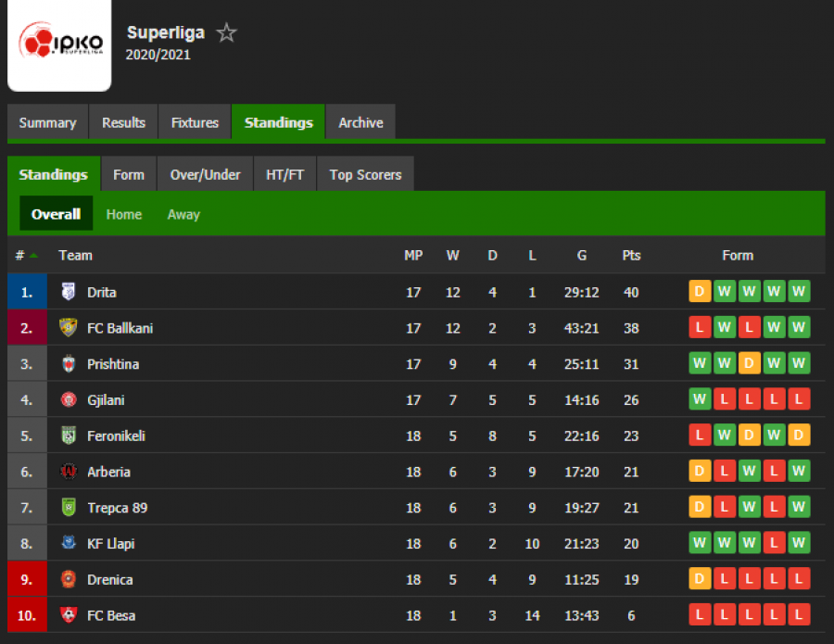Click the IPKO Superliga logo
The width and height of the screenshot is (834, 644).
pos(59,43)
